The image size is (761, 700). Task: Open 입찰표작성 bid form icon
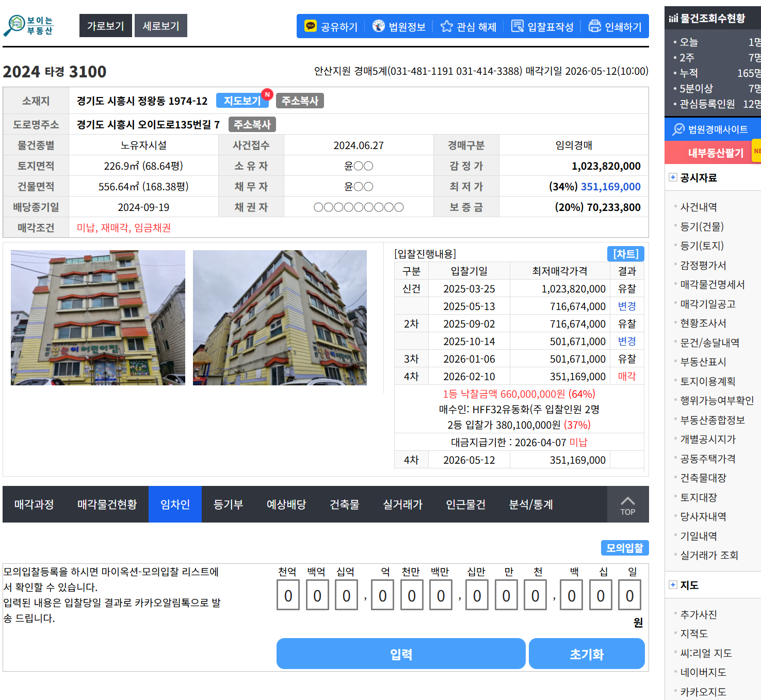click(517, 26)
